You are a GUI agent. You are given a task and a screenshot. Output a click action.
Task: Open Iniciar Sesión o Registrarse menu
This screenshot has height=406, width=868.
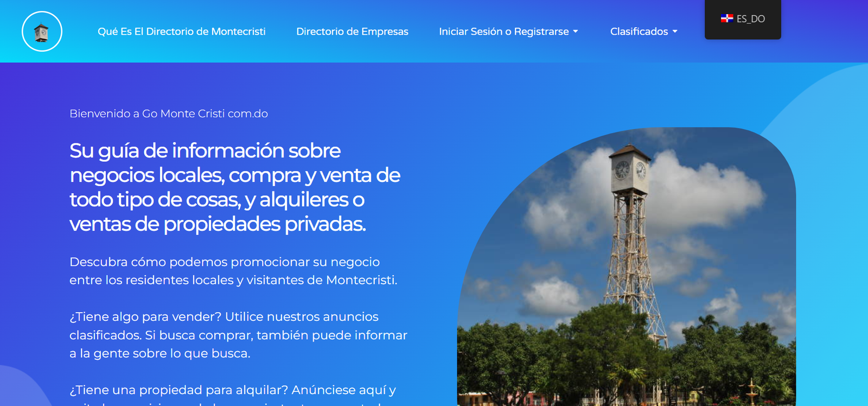pyautogui.click(x=508, y=31)
